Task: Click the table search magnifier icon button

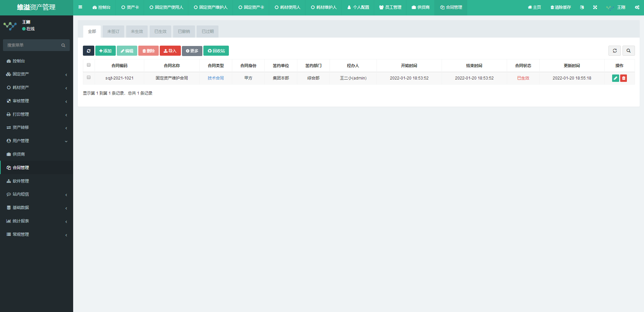Action: [629, 51]
